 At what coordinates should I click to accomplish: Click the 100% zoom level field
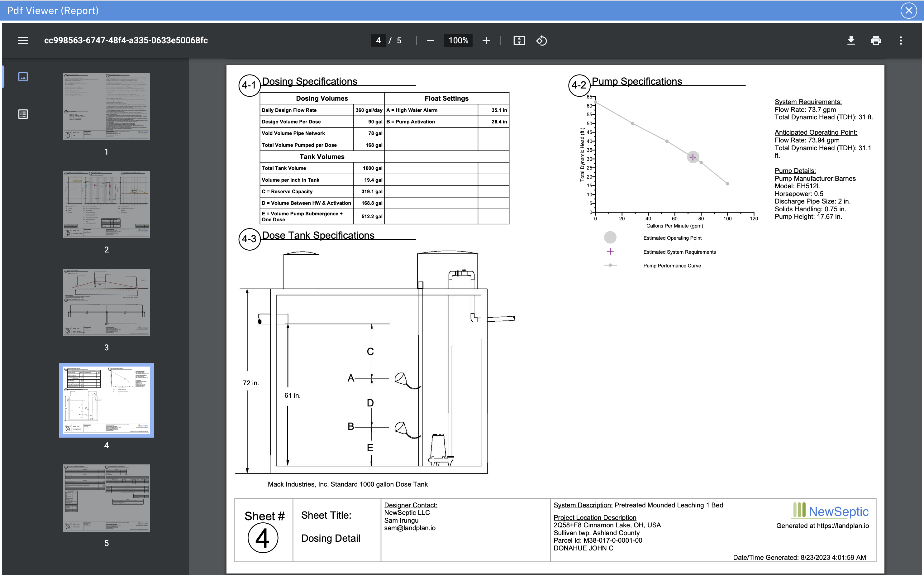coord(458,41)
